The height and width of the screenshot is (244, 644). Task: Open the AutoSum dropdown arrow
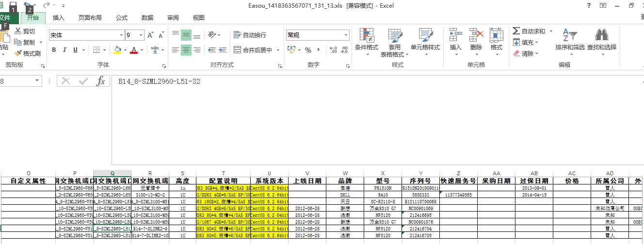click(551, 31)
